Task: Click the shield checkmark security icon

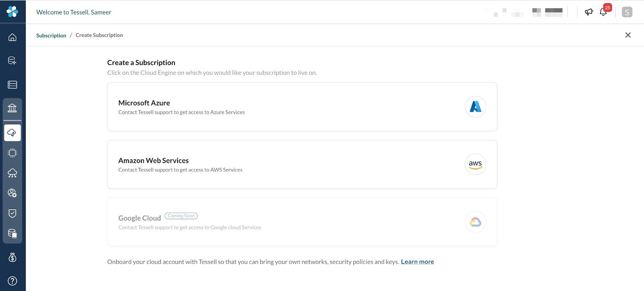Action: click(12, 213)
